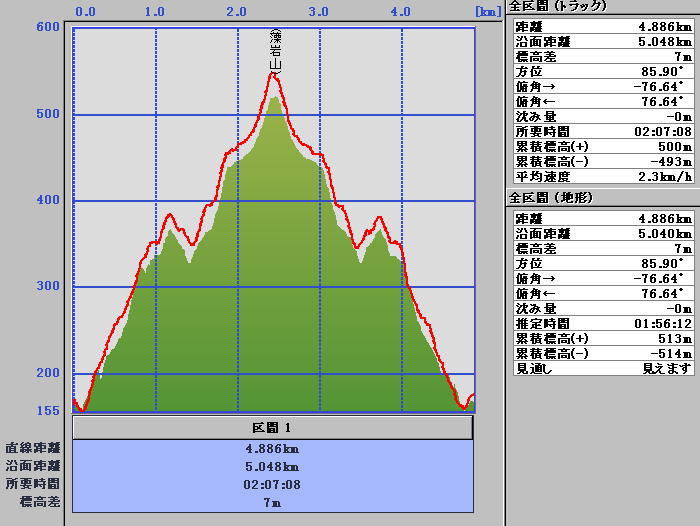Image resolution: width=700 pixels, height=526 pixels.
Task: Click the [km] unit label on axis
Action: (x=487, y=12)
